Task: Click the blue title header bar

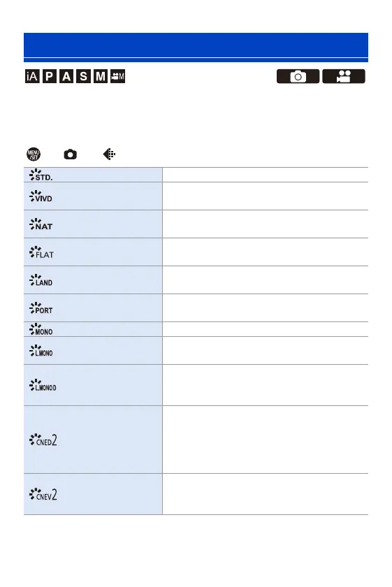Action: click(x=196, y=48)
